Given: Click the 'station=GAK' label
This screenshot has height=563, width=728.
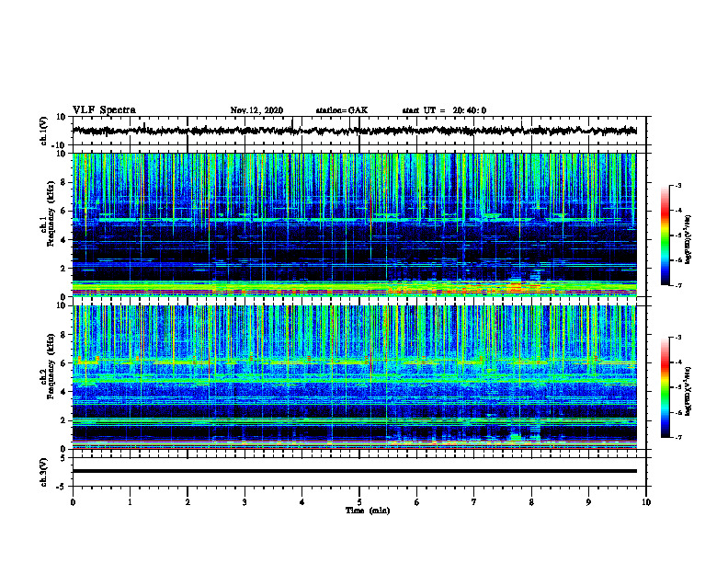Looking at the screenshot, I should tap(342, 110).
